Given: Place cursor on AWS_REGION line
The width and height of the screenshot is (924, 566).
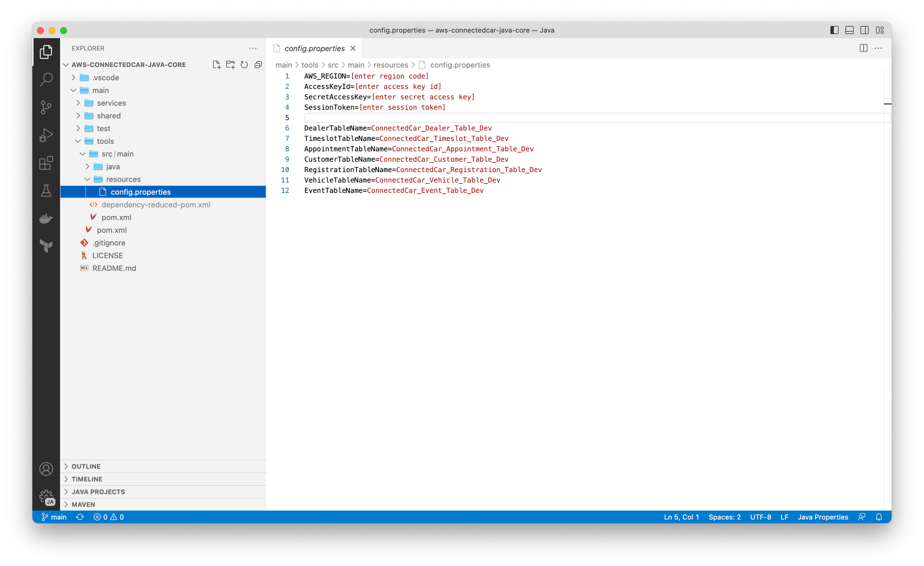Looking at the screenshot, I should coord(367,76).
